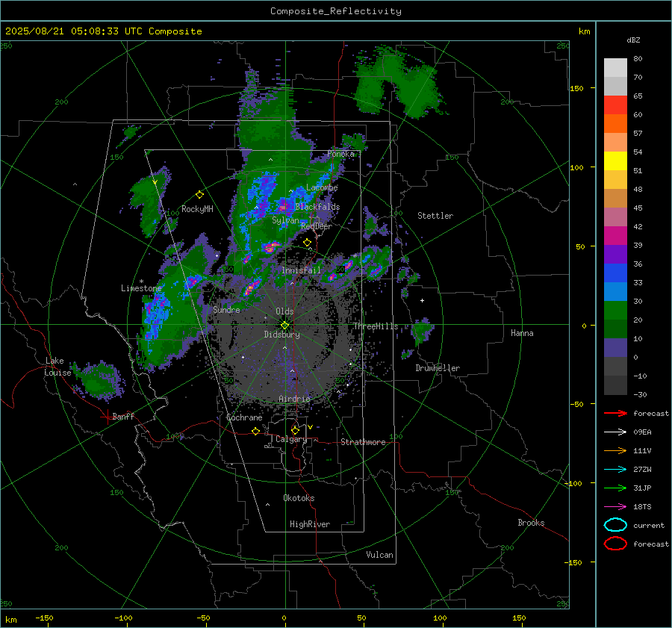Pick the lightest gray swatch below 80 dBZ
Screen dimensions: 672x628
click(615, 68)
